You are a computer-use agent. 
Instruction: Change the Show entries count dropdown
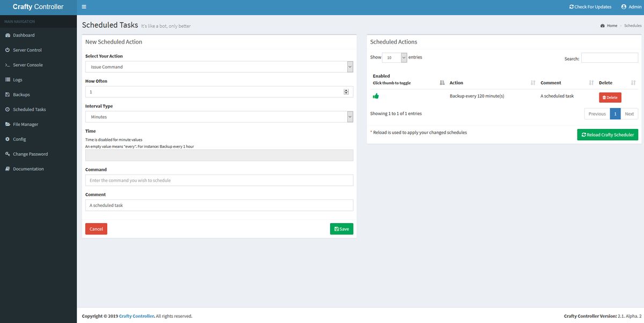[396, 57]
